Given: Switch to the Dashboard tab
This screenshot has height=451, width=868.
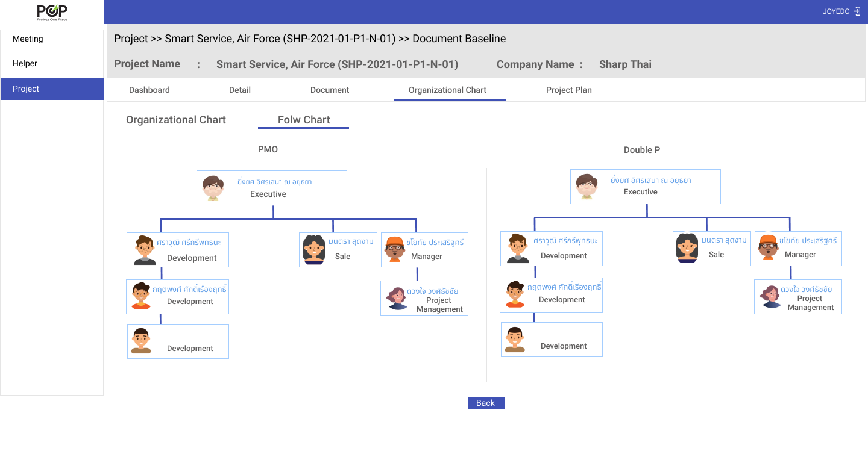Looking at the screenshot, I should [x=149, y=90].
